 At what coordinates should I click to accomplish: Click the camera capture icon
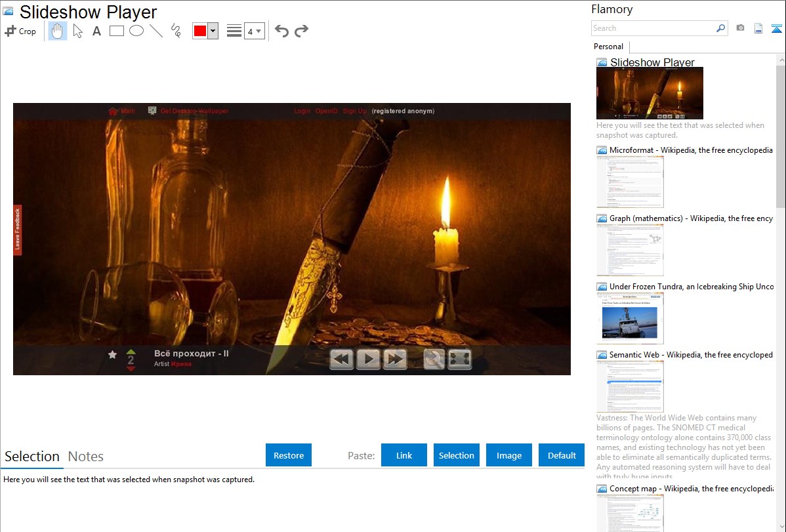tap(740, 28)
